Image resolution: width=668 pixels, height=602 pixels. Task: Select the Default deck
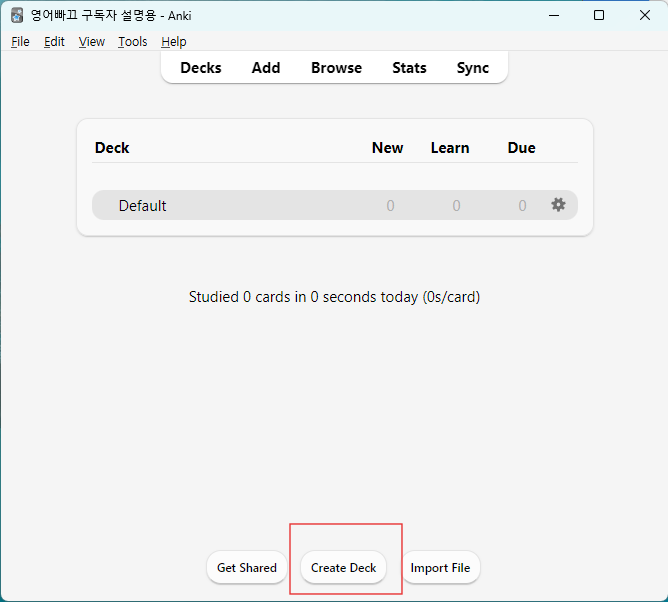tap(142, 206)
